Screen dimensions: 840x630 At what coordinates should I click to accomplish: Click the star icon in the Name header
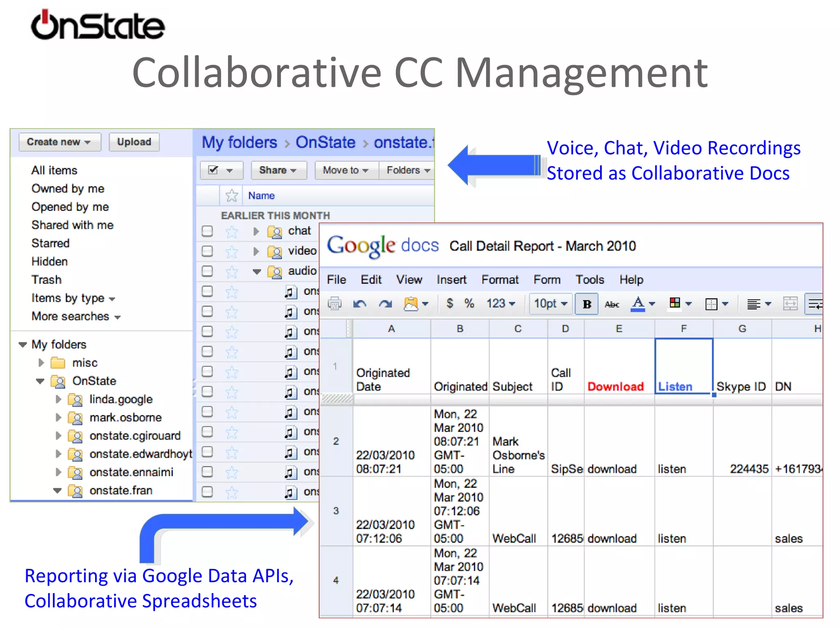pos(232,195)
